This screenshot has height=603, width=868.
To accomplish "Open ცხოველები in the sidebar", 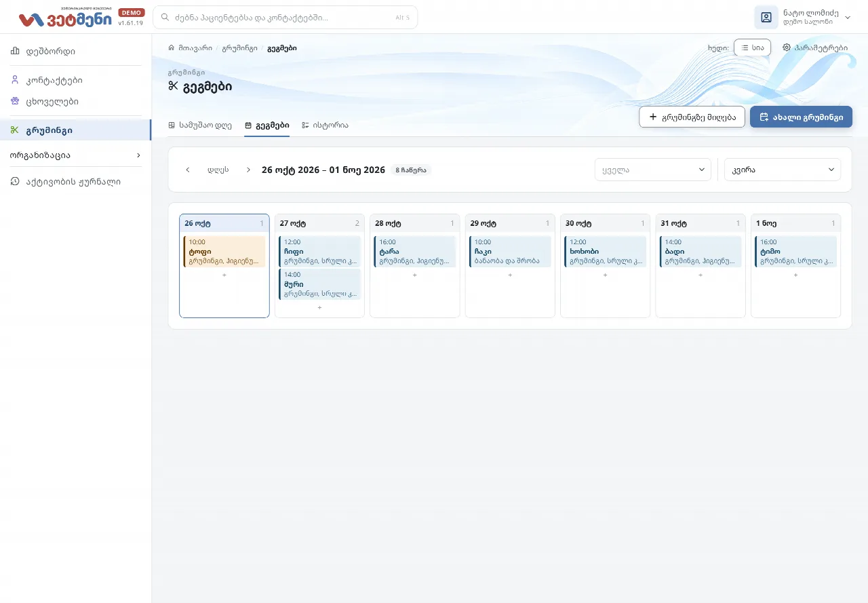I will point(75,102).
